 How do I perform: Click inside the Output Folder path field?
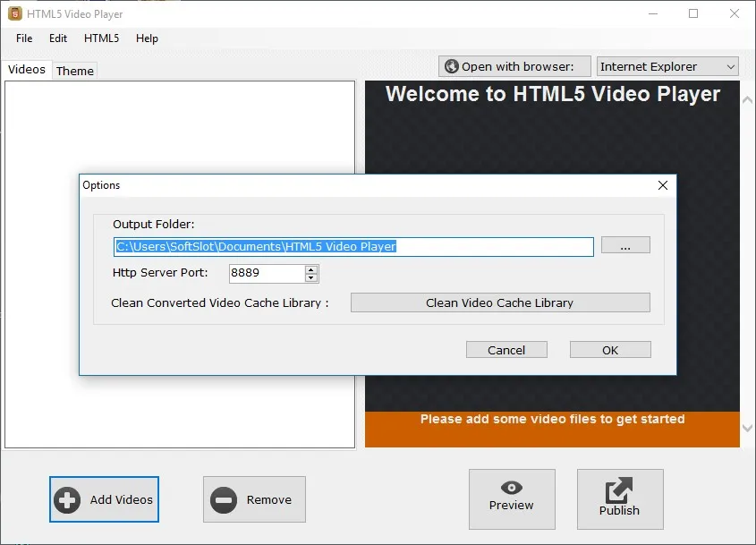[x=354, y=246]
